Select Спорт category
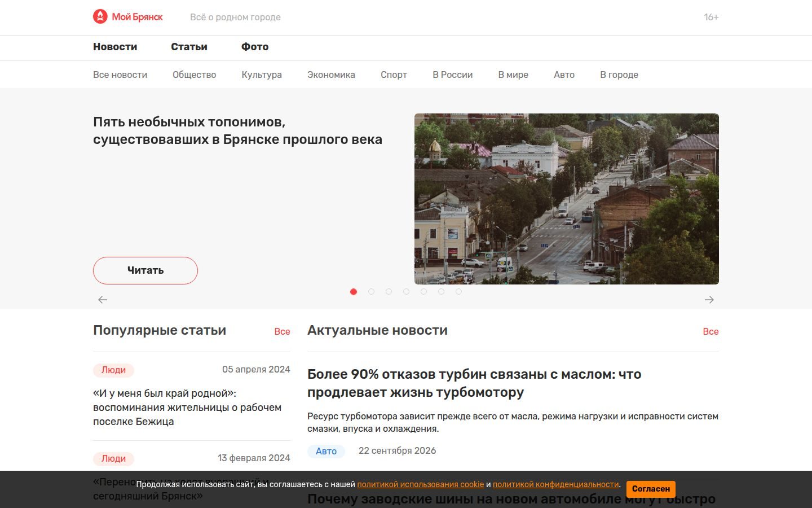Screen dimensions: 812x508 [394, 75]
